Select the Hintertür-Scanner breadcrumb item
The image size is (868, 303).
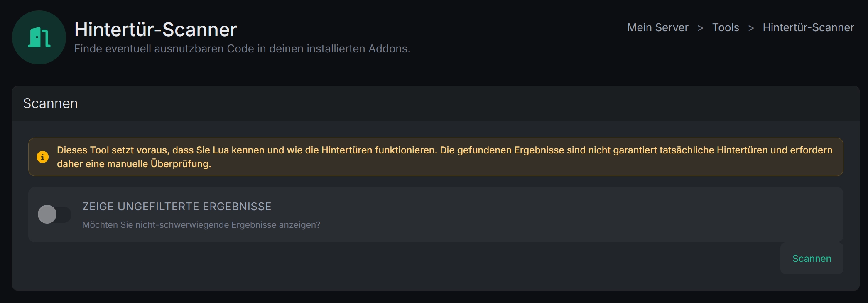click(808, 27)
